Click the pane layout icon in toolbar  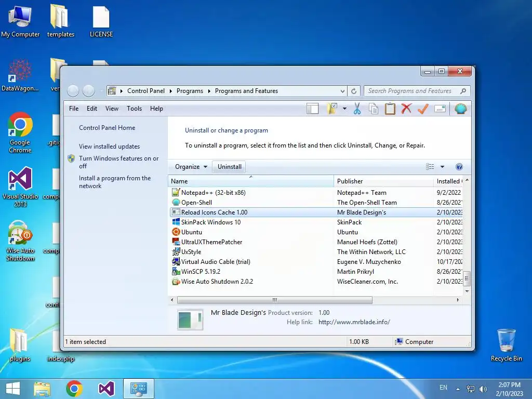pos(312,109)
